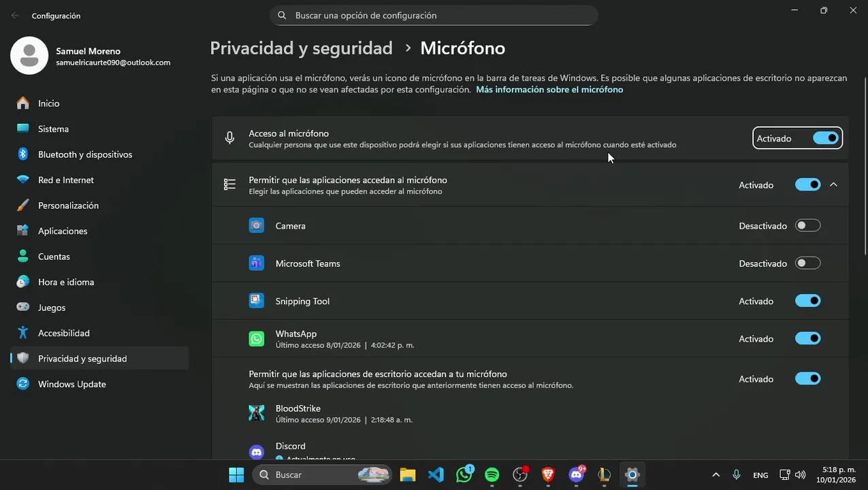The width and height of the screenshot is (868, 490).
Task: Open File Explorer from the taskbar
Action: click(407, 474)
